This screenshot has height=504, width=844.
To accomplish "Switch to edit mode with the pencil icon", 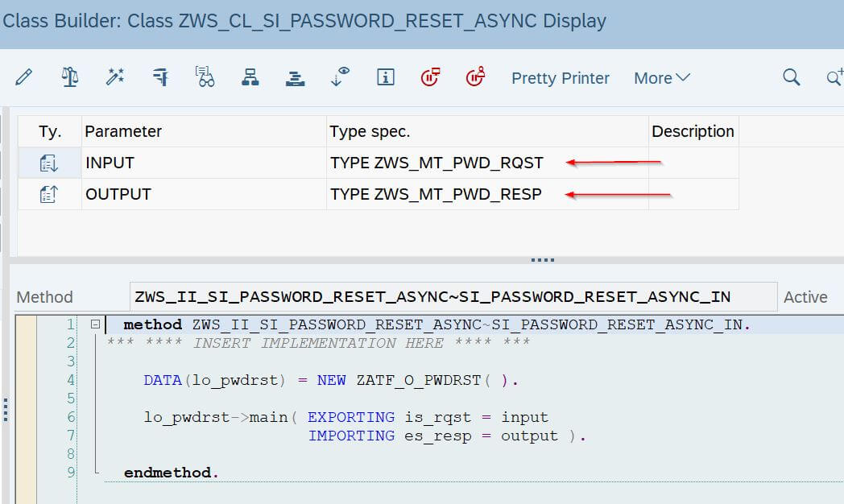I will [x=23, y=77].
